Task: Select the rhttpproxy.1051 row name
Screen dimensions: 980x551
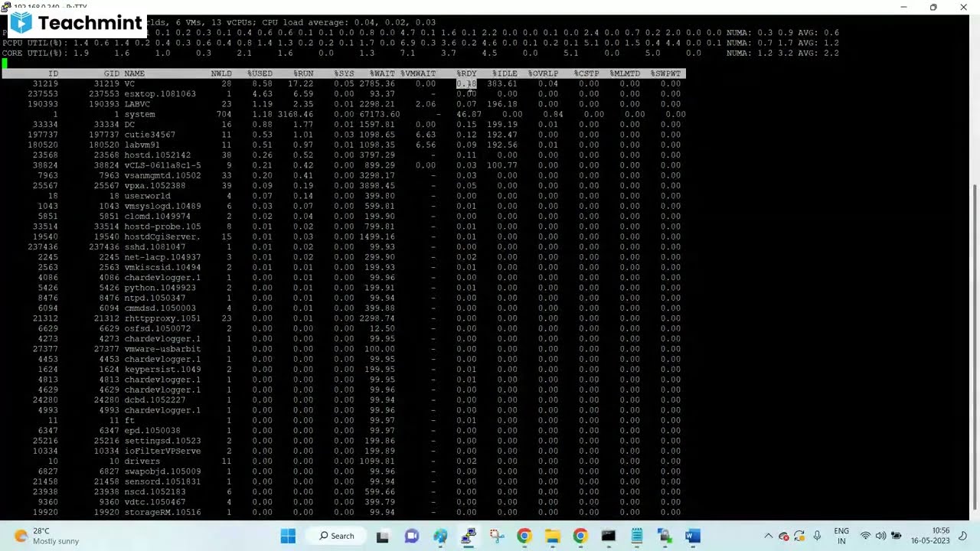Action: (162, 318)
